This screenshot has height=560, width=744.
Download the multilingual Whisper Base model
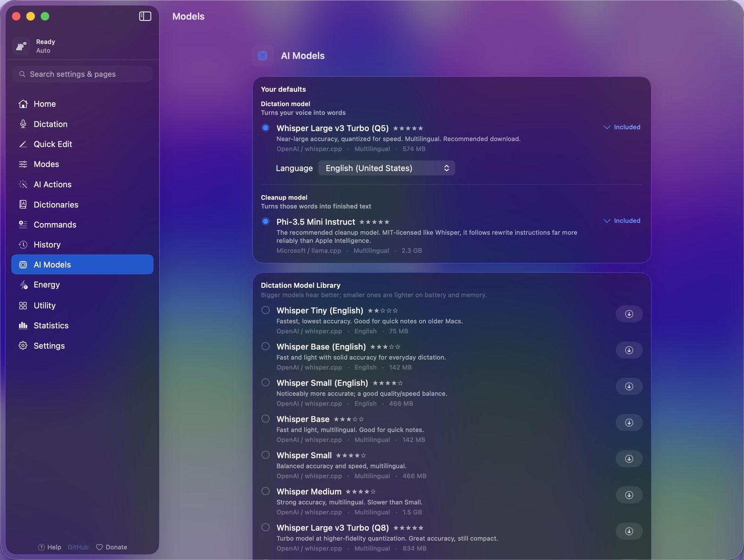click(x=629, y=422)
